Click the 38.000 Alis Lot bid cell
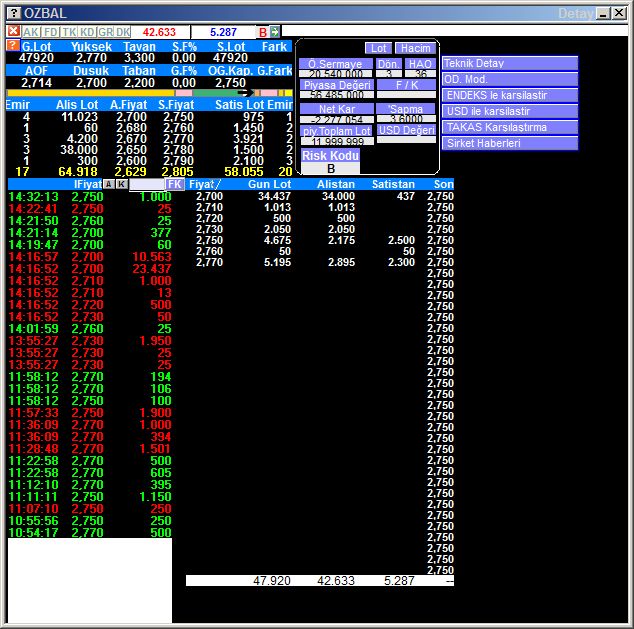634x629 pixels. 79,150
